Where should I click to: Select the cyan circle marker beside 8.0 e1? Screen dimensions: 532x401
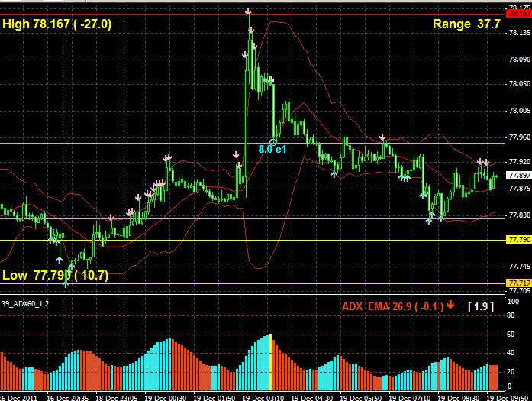(x=272, y=142)
